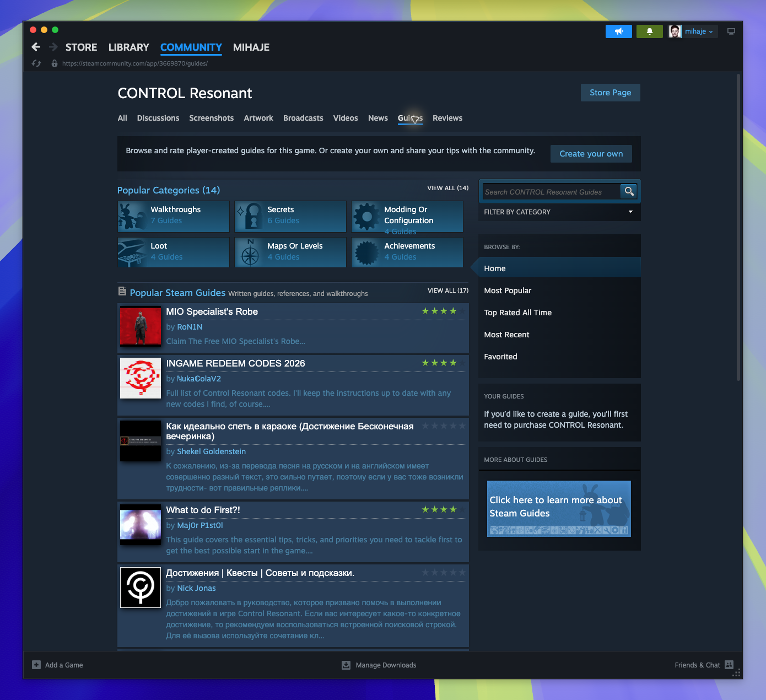This screenshot has width=766, height=700.
Task: Click the Add a Game plus icon
Action: pos(36,665)
